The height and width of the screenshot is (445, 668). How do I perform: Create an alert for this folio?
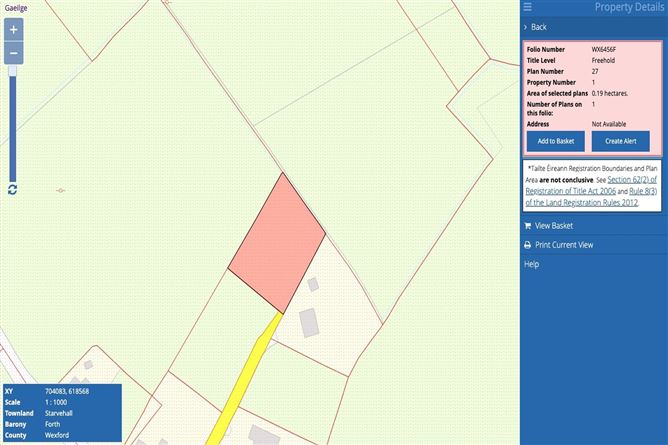tap(621, 141)
